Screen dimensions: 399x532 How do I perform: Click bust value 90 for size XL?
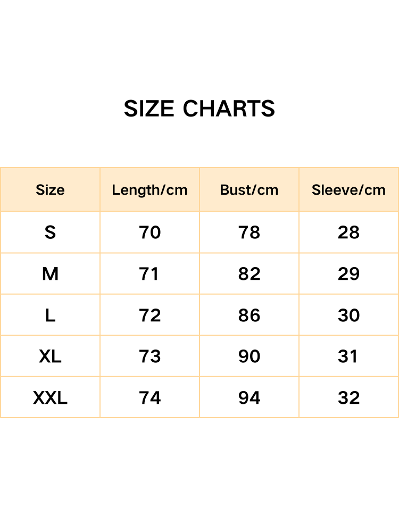[x=249, y=356]
